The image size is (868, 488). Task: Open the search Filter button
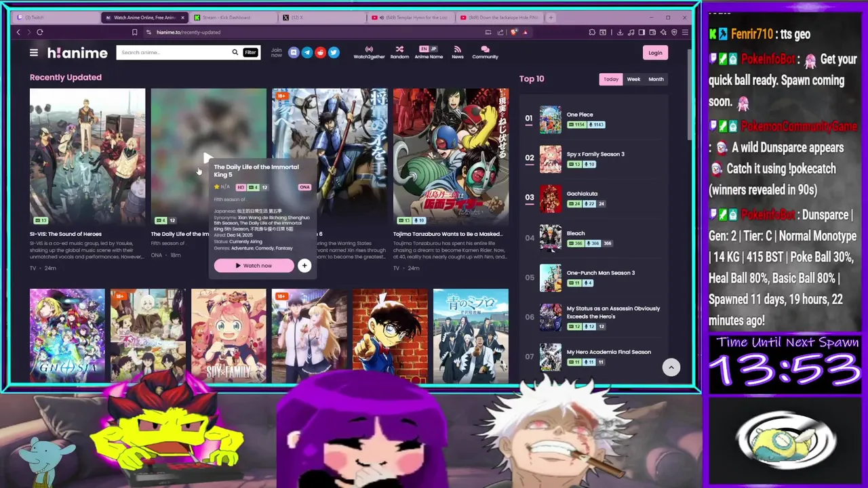250,52
